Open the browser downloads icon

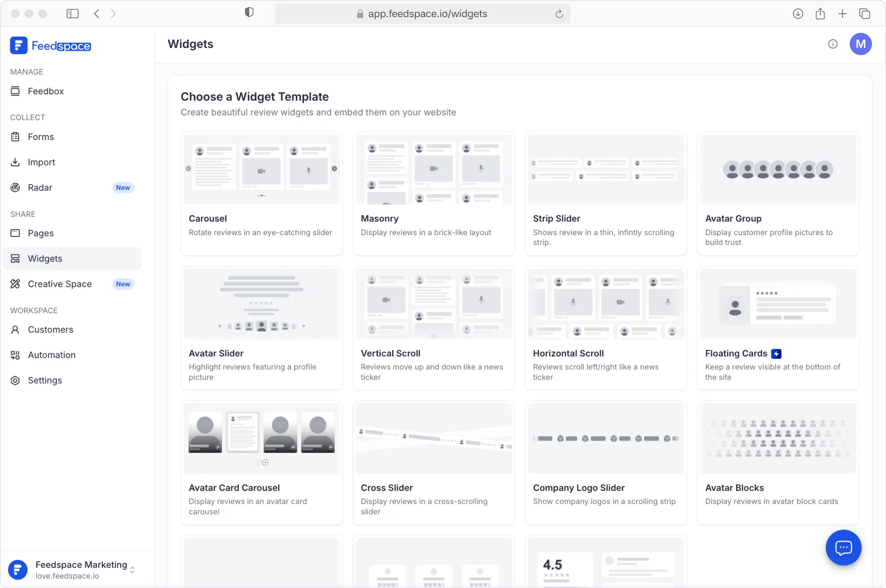(798, 14)
